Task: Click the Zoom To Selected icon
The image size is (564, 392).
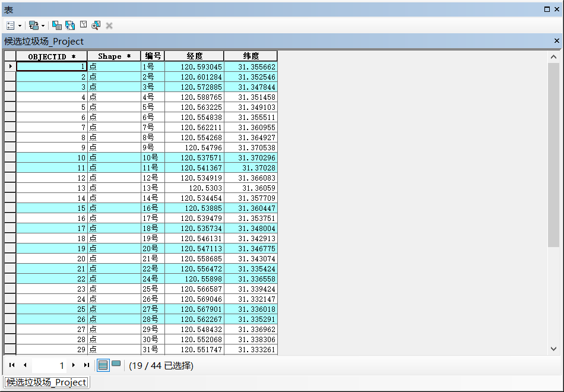Action: point(96,25)
